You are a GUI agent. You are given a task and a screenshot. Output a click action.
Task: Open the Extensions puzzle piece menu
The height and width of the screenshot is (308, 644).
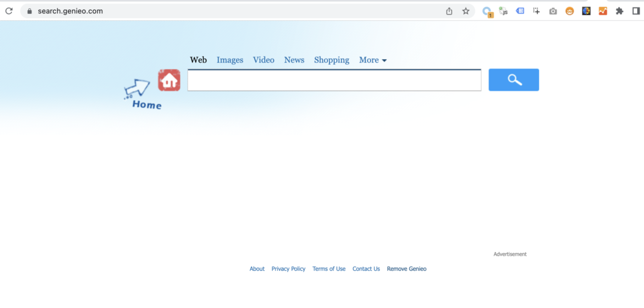tap(619, 11)
